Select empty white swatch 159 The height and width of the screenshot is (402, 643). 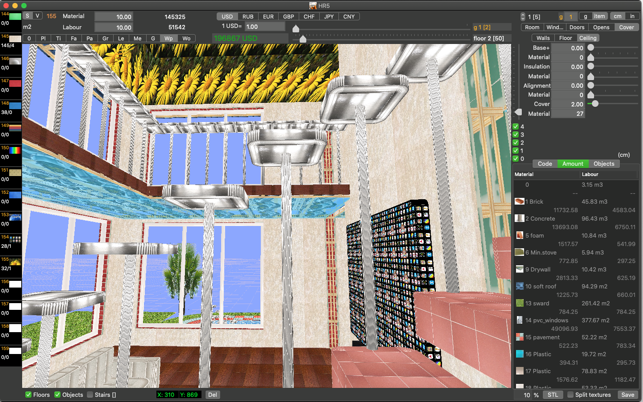pos(15,351)
